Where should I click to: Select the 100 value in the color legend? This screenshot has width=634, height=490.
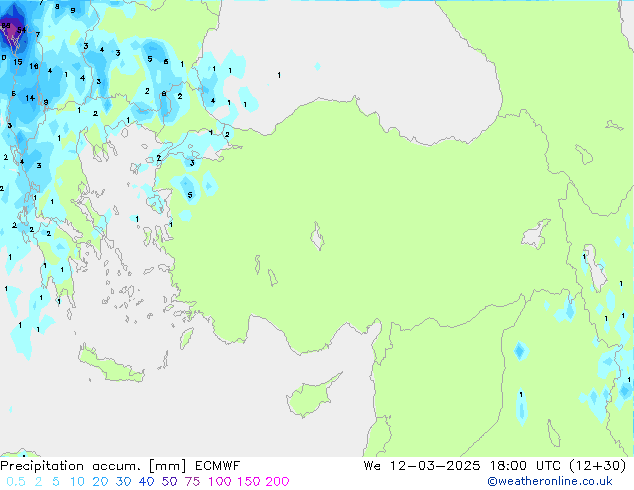pyautogui.click(x=220, y=482)
